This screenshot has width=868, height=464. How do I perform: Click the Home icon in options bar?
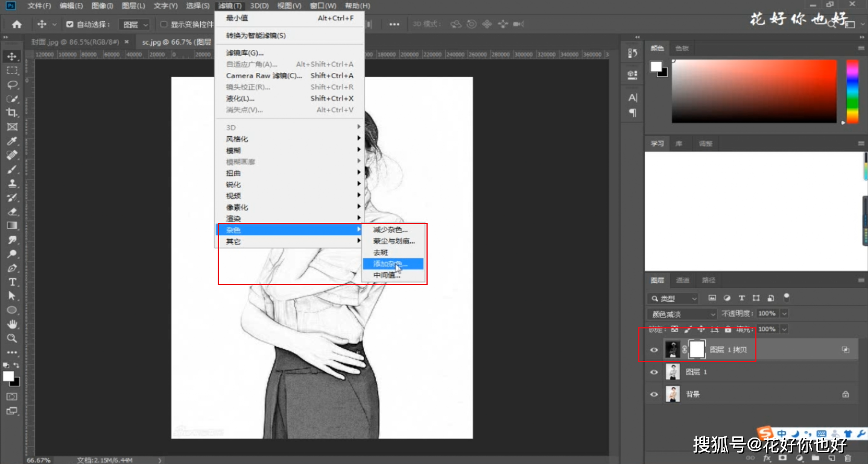point(17,25)
